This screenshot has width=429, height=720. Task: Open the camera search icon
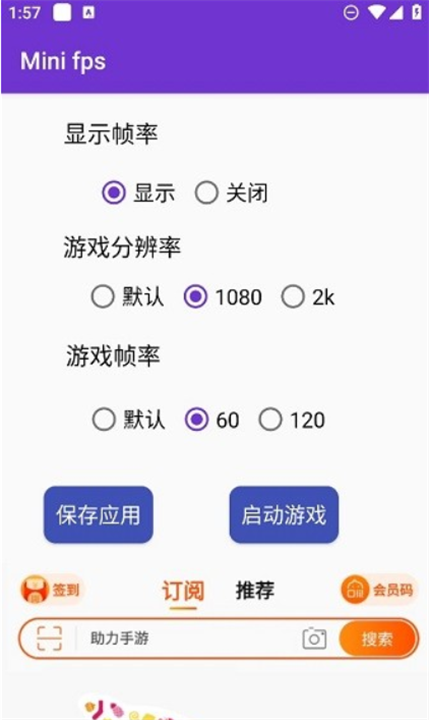(314, 638)
